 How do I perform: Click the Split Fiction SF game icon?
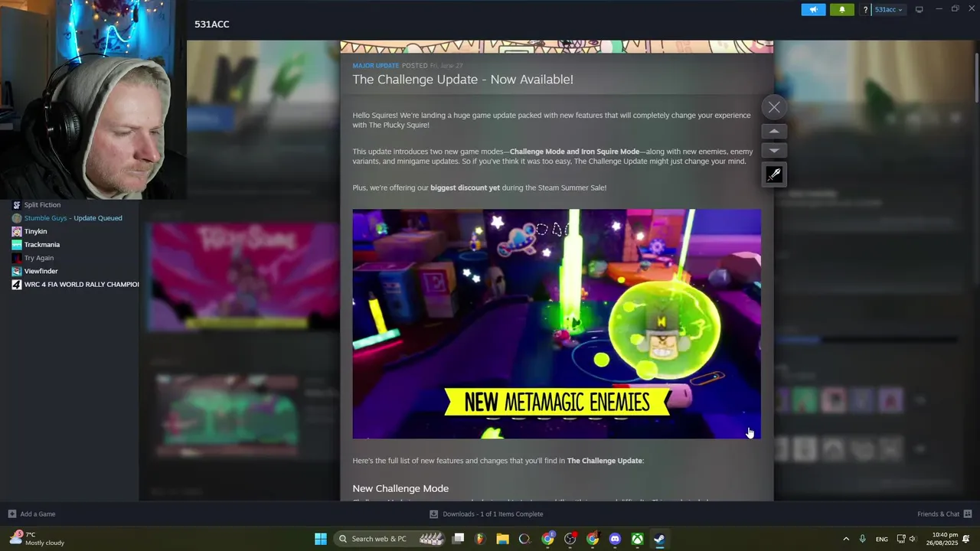tap(17, 205)
